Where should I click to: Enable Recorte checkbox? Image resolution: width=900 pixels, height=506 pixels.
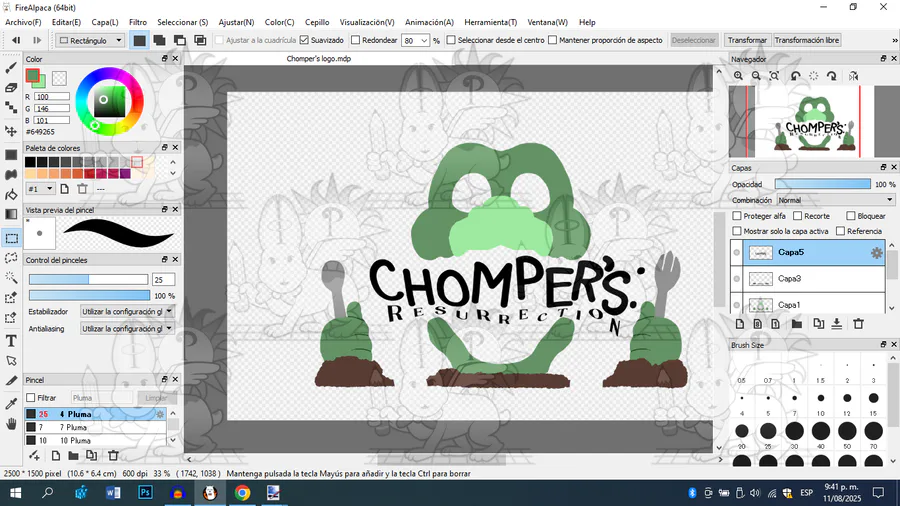click(797, 216)
